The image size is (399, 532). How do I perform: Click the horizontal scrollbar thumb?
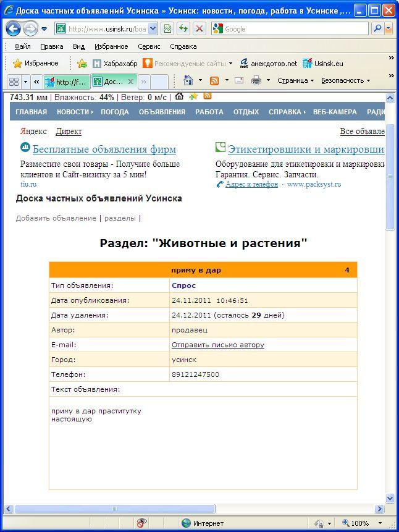click(x=115, y=509)
